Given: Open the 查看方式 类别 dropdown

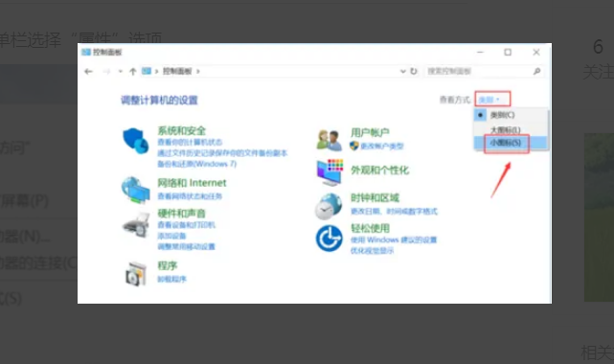Looking at the screenshot, I should 492,100.
